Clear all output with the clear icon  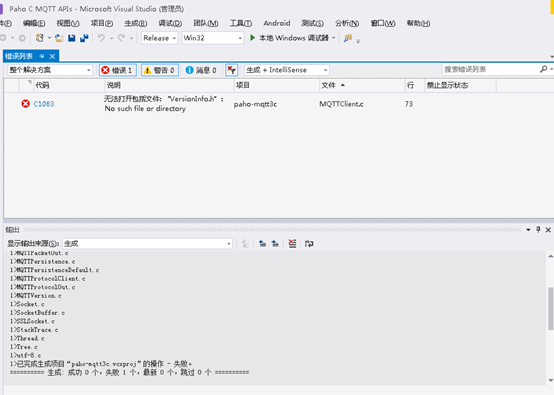coord(292,243)
